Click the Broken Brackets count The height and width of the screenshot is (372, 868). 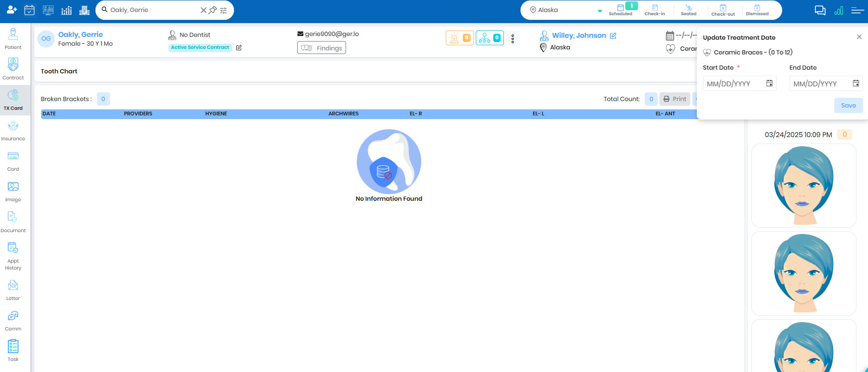(103, 99)
